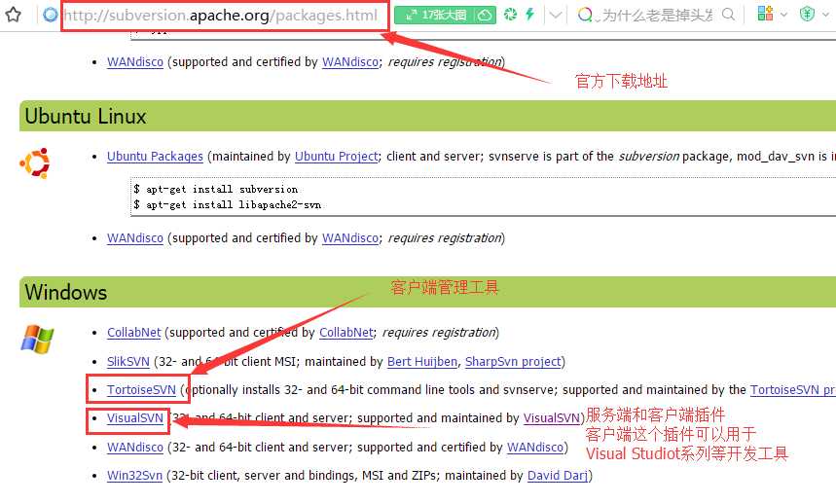Focus the search box showing 为什么老是掉头发
This screenshot has height=504, width=836.
pyautogui.click(x=657, y=15)
